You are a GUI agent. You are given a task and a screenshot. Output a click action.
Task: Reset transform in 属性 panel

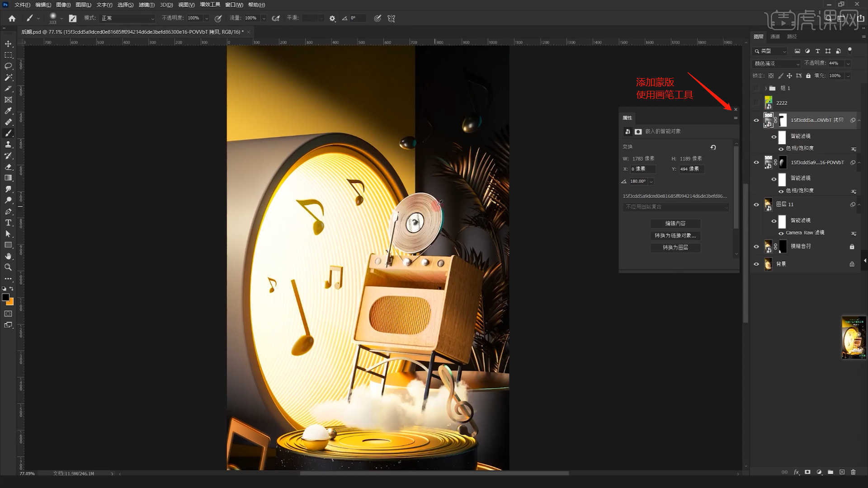pos(713,147)
